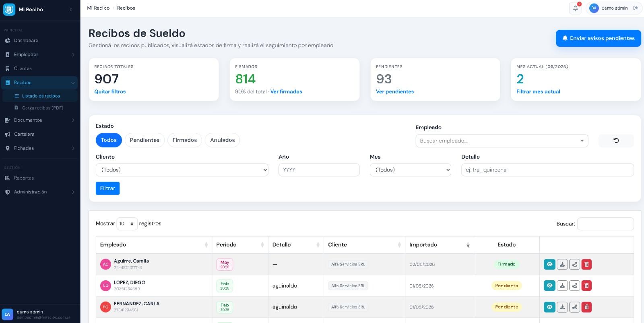Click Enviar avisos pendientes button
Screen dimensions: 644x323
click(x=599, y=38)
